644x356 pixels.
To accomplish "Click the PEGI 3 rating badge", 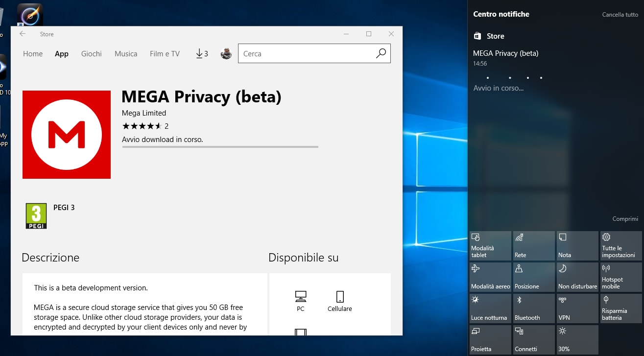I will coord(36,216).
